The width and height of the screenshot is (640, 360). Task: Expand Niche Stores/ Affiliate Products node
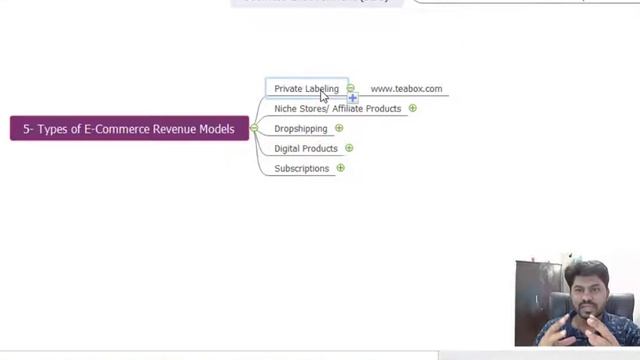tap(413, 108)
